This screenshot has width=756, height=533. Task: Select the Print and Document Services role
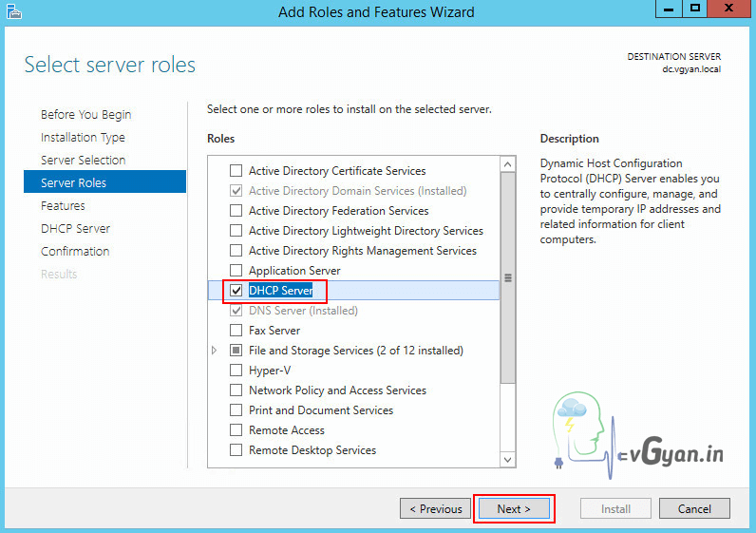click(236, 410)
